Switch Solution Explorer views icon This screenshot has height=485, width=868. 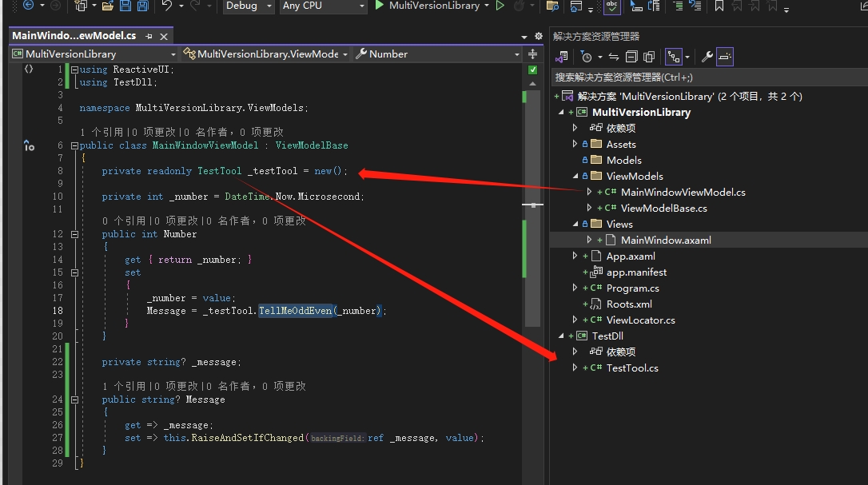click(x=562, y=57)
